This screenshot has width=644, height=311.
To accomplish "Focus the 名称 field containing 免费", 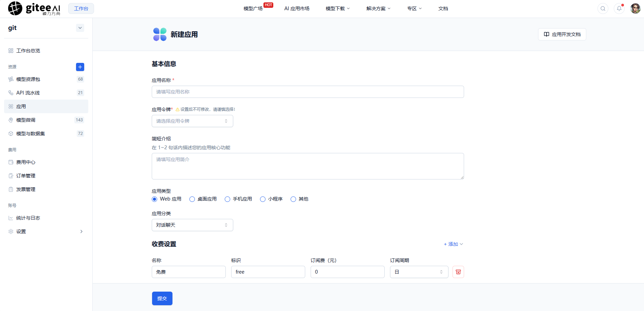I will click(189, 272).
